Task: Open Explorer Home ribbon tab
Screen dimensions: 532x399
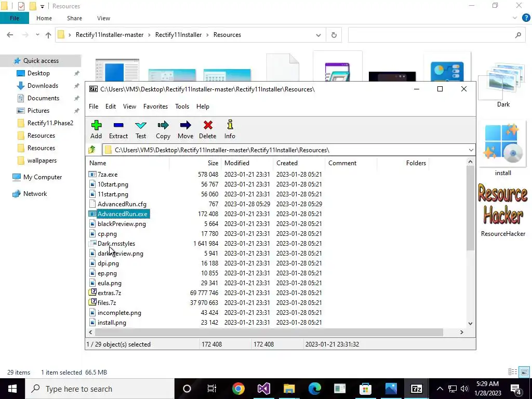Action: (x=44, y=18)
